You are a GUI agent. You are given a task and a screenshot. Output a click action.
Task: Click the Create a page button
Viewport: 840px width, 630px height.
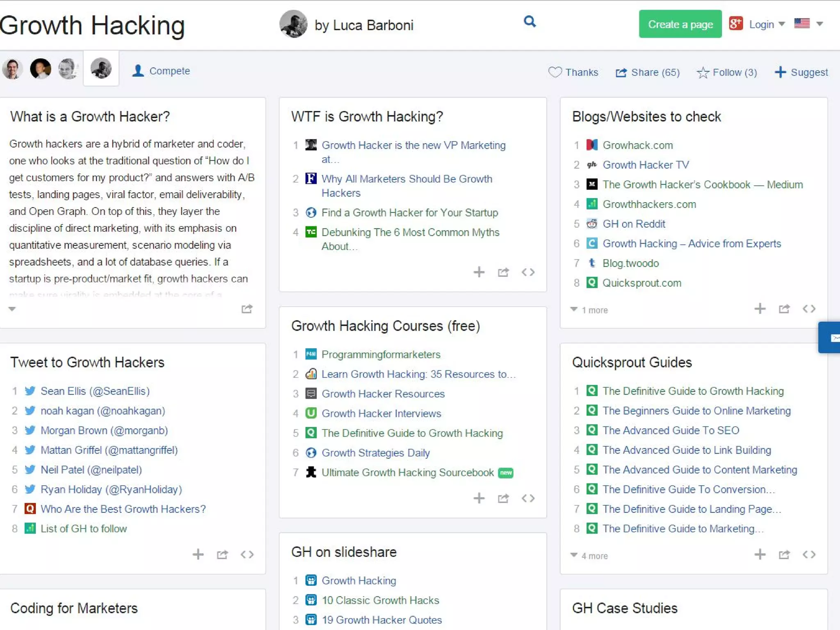pos(680,24)
